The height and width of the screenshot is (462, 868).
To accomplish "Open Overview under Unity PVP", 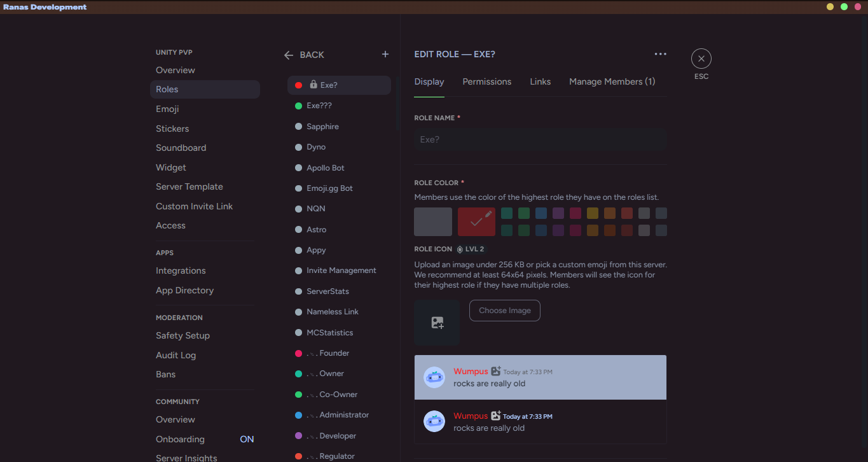I will point(205,70).
